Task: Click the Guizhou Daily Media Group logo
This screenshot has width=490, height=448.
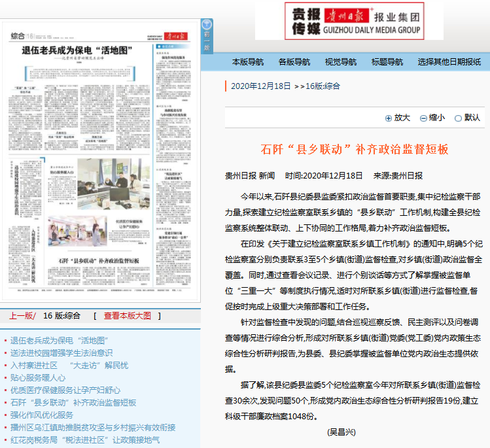Action: point(354,21)
